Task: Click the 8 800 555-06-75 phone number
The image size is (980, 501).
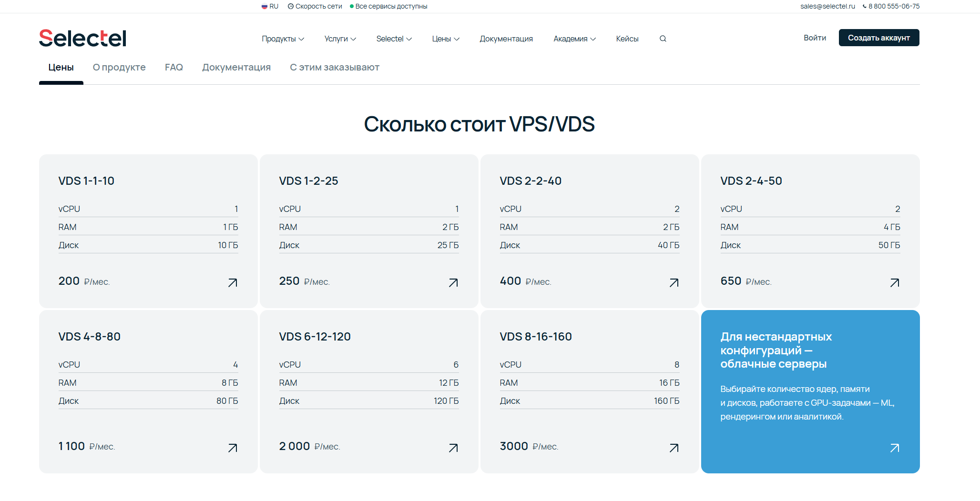Action: point(894,6)
